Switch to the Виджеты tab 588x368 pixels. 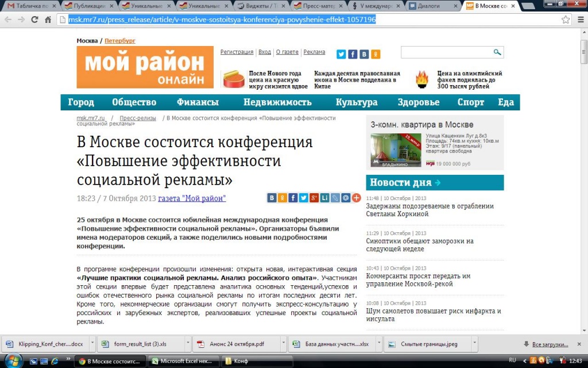(x=261, y=6)
